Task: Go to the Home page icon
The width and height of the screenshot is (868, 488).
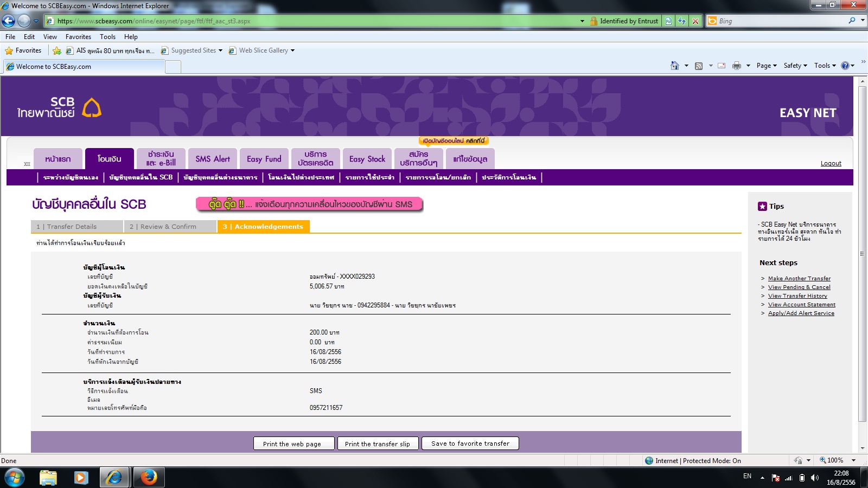Action: pos(674,66)
